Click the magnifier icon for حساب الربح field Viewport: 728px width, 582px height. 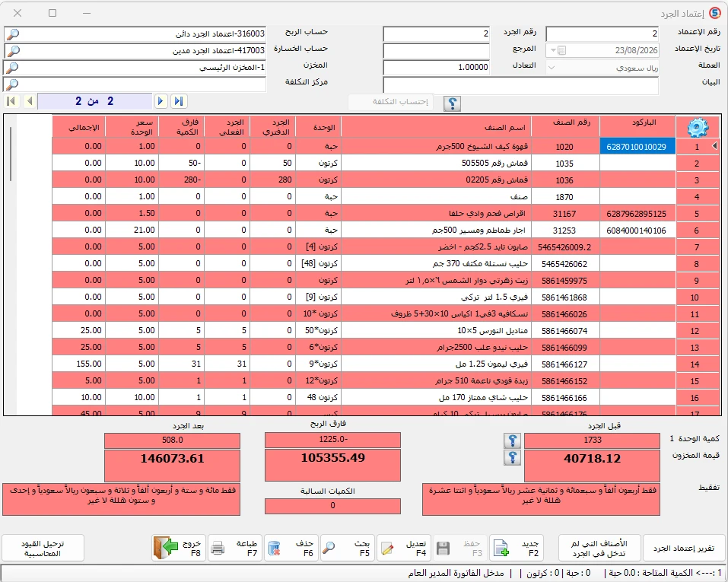tap(13, 34)
